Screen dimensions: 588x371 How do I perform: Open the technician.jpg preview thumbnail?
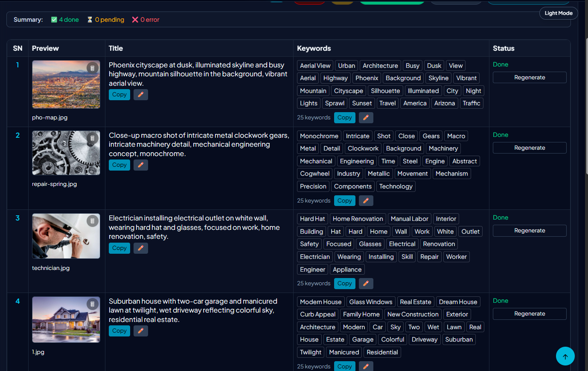point(66,236)
